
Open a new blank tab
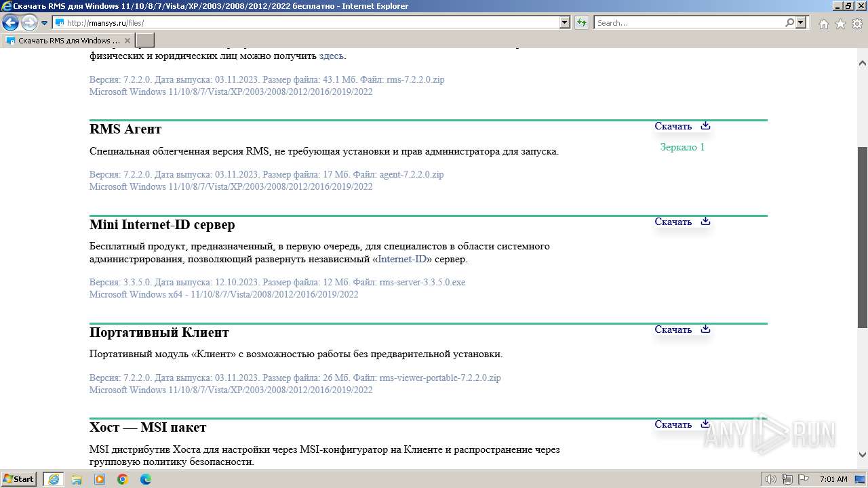tap(145, 41)
